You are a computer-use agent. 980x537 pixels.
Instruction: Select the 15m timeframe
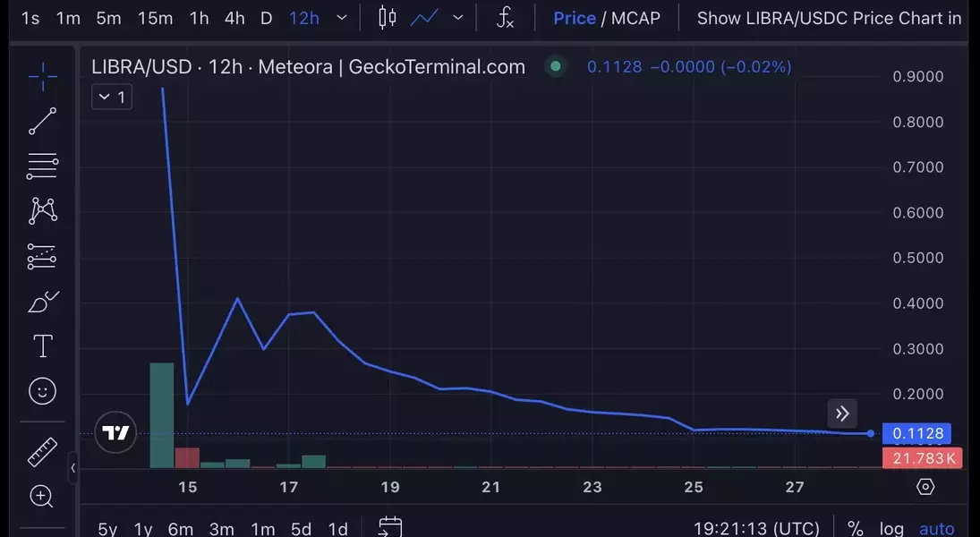tap(155, 18)
